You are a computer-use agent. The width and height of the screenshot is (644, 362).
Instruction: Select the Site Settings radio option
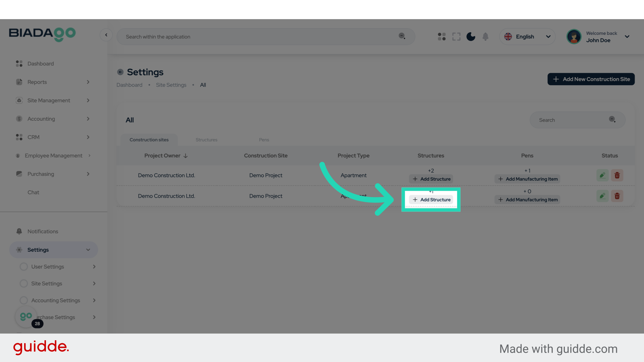click(x=24, y=283)
